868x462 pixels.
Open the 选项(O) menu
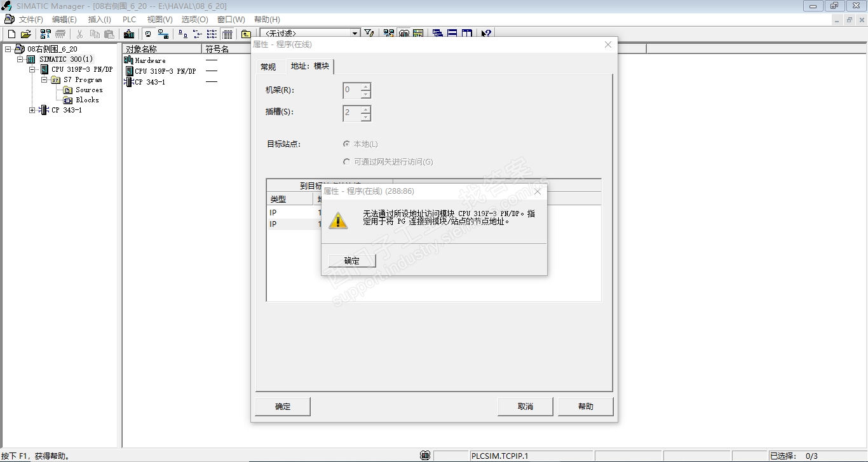tap(194, 20)
